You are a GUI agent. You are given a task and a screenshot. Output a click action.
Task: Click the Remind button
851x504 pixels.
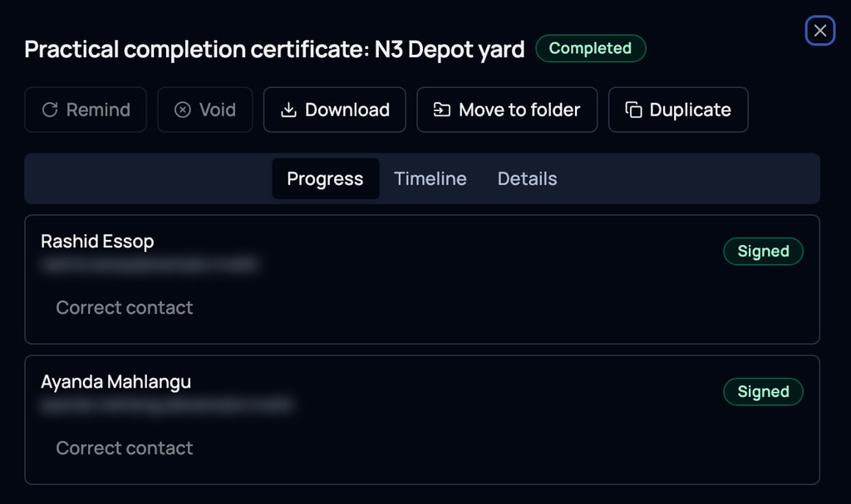point(86,110)
